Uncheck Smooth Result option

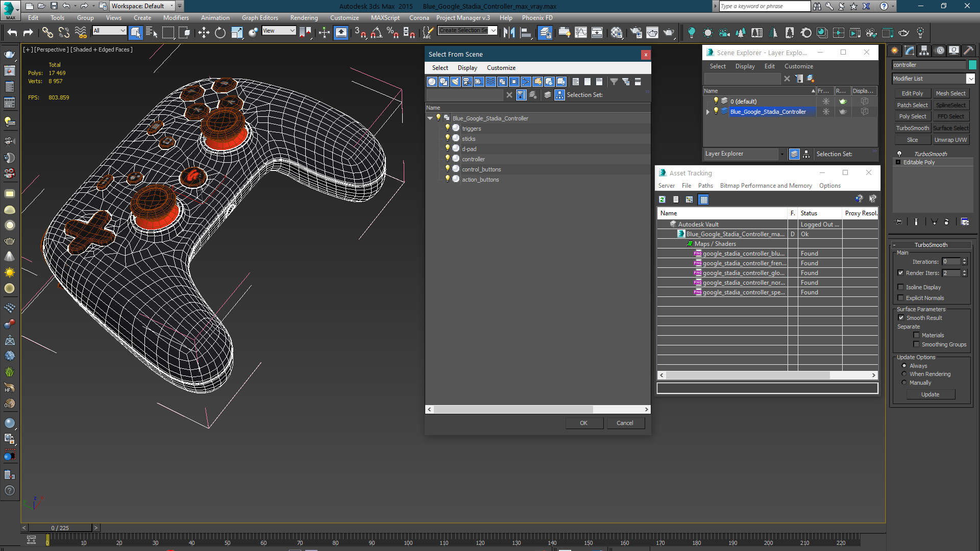[x=901, y=318]
